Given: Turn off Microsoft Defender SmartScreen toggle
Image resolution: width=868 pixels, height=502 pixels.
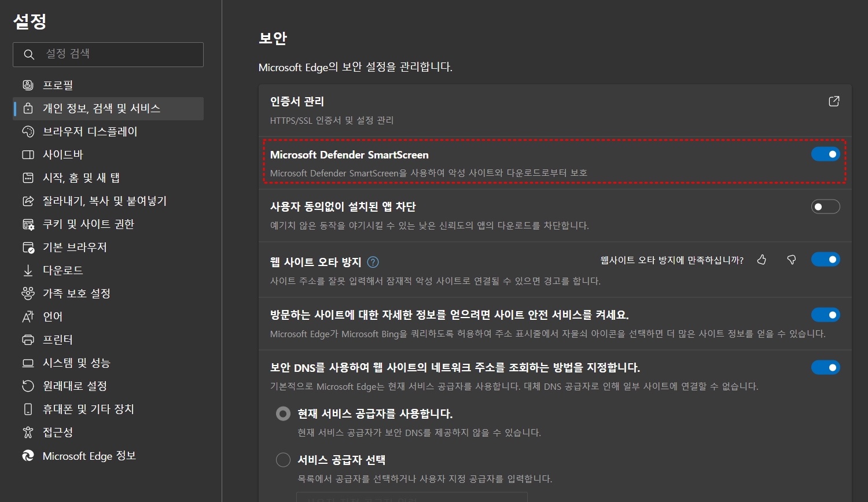Looking at the screenshot, I should (826, 154).
